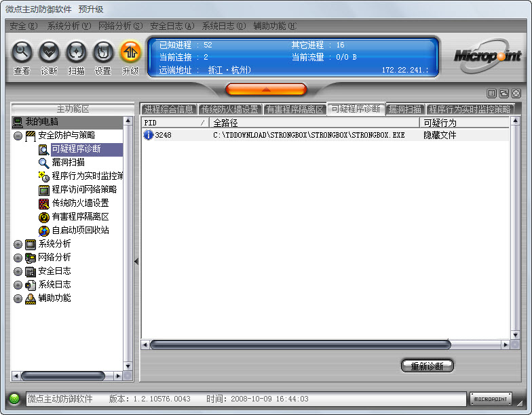Click the 网络分析 computers icon
Screen dimensions: 532x415
31,258
